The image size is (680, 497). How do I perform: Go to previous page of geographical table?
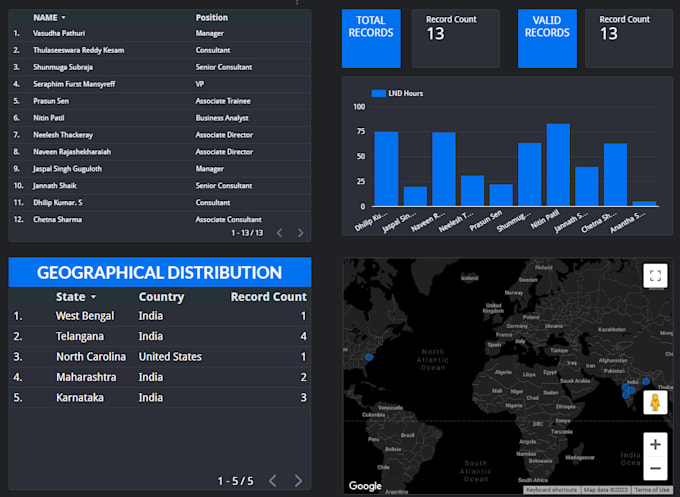click(273, 481)
